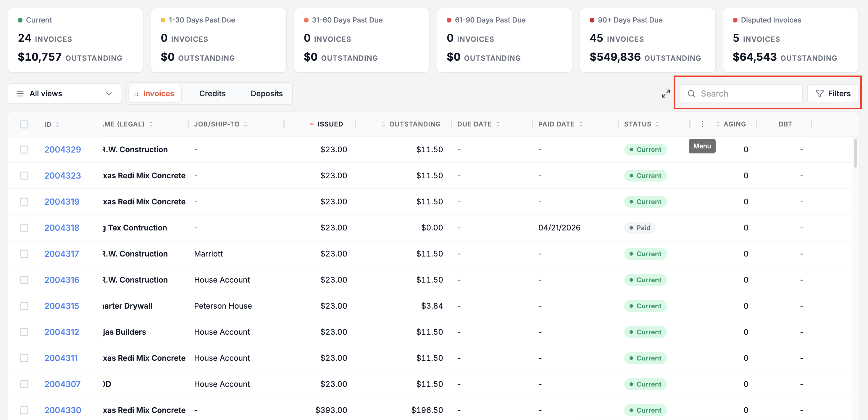Sort by the ID column arrows
The width and height of the screenshot is (868, 420).
coord(57,124)
